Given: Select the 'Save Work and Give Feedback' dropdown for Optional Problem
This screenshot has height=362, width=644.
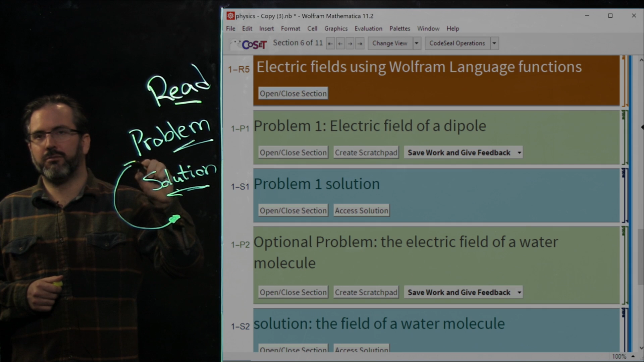Looking at the screenshot, I should pos(463,292).
